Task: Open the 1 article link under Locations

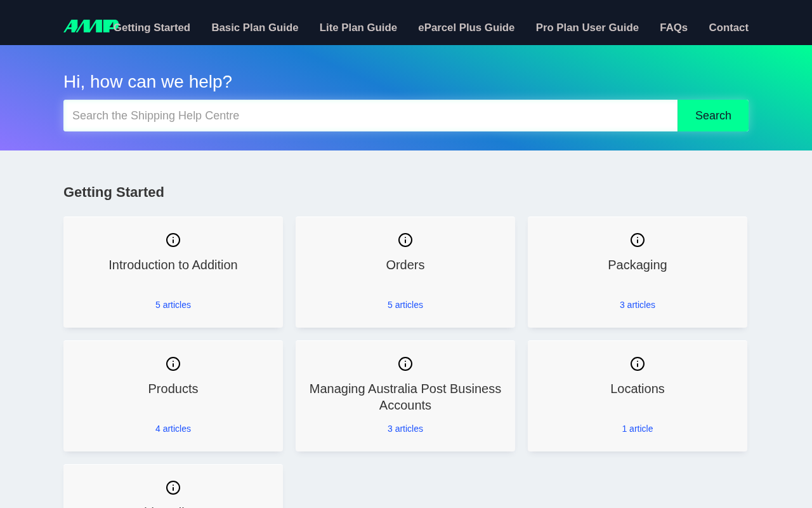Action: click(638, 429)
